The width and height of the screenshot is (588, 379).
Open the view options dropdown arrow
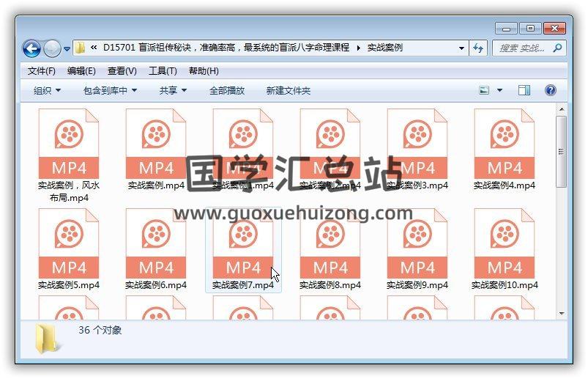[500, 90]
